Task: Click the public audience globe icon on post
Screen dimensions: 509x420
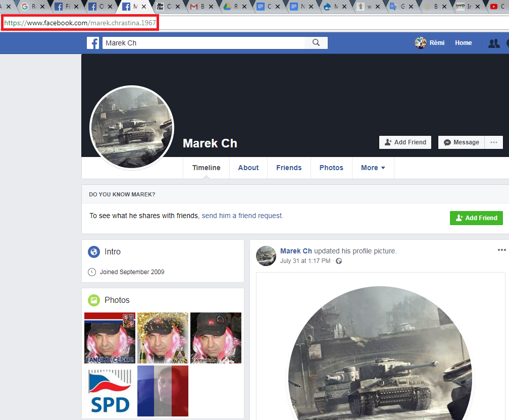Action: [x=339, y=261]
